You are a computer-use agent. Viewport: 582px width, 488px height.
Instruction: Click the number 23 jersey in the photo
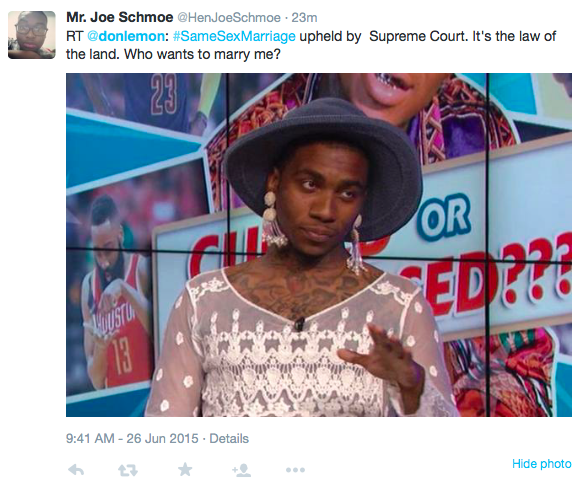pos(163,94)
